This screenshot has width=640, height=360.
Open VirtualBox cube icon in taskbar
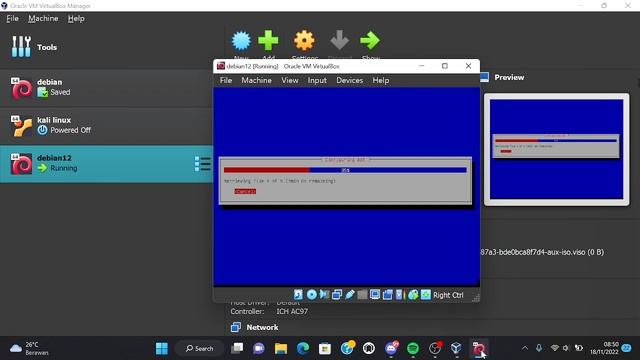456,348
